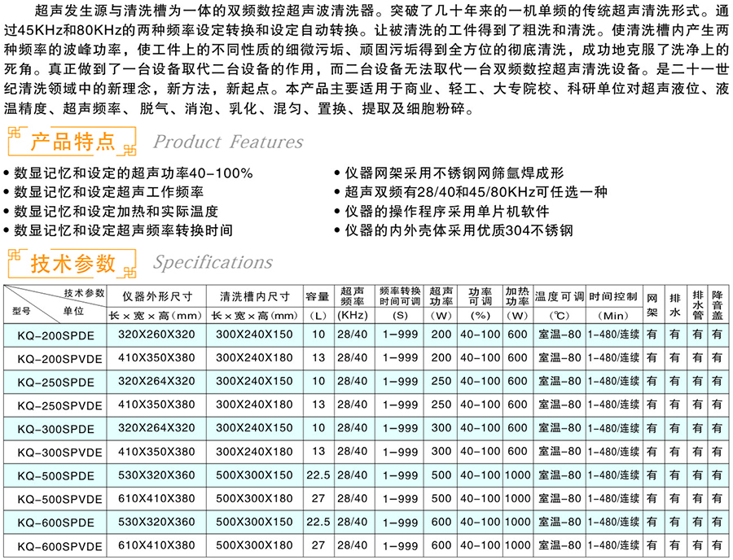Viewport: 733px width, 560px height.
Task: Click the 产品特点 section heading
Action: click(x=72, y=143)
